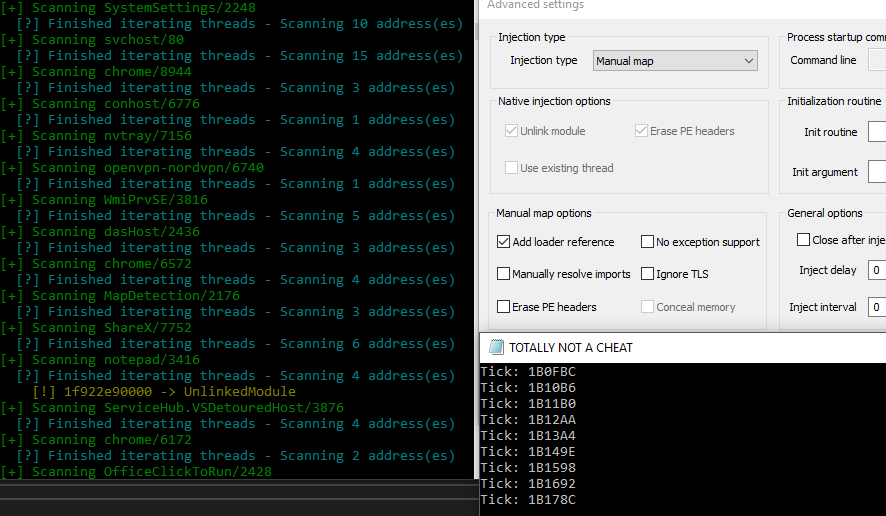Click the 'Scanning ServiceHub.VSDetouredHost/3876' line
The height and width of the screenshot is (516, 886).
172,407
